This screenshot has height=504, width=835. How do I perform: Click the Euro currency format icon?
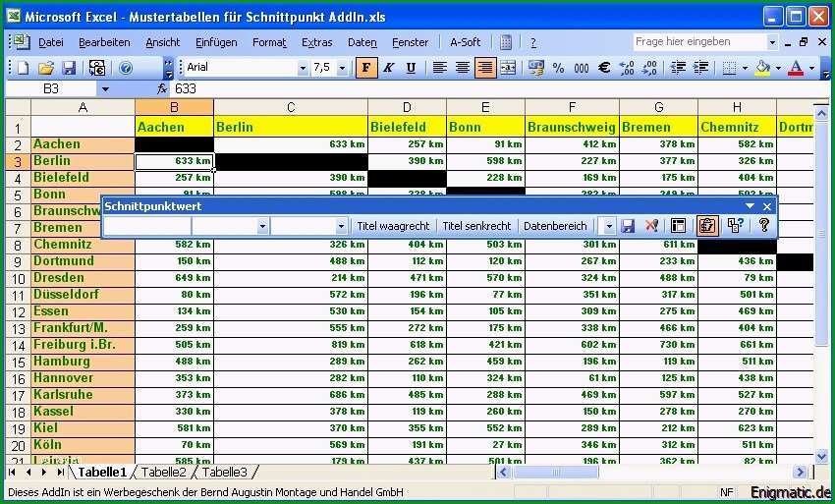point(604,68)
